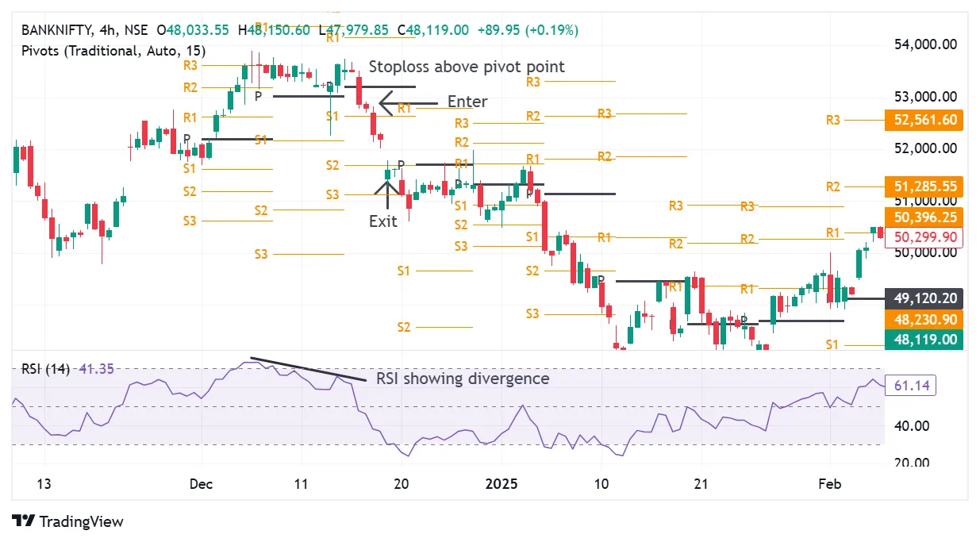Click the 40.00 level on RSI scale

[910, 426]
